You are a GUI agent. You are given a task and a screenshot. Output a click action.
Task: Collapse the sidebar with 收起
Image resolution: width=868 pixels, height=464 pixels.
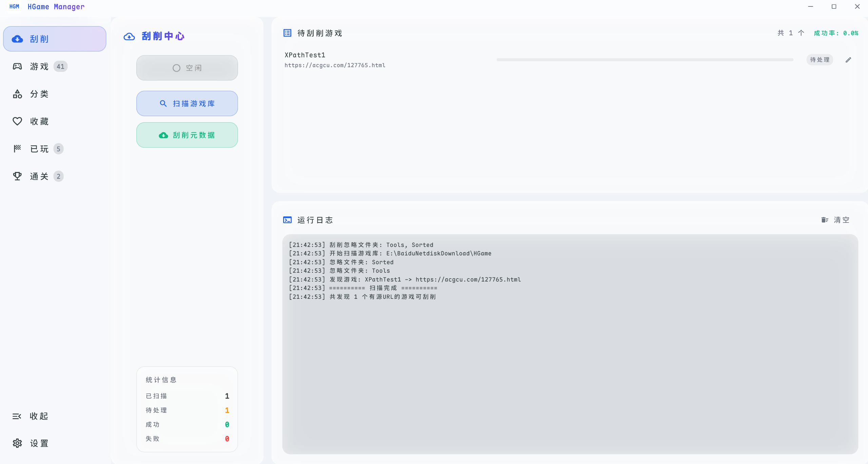(x=55, y=416)
